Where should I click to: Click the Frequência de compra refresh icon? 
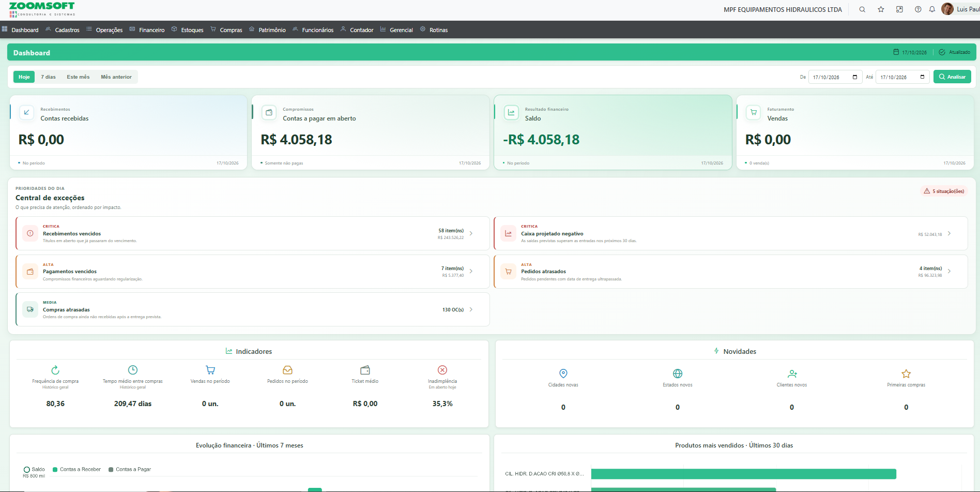point(55,370)
